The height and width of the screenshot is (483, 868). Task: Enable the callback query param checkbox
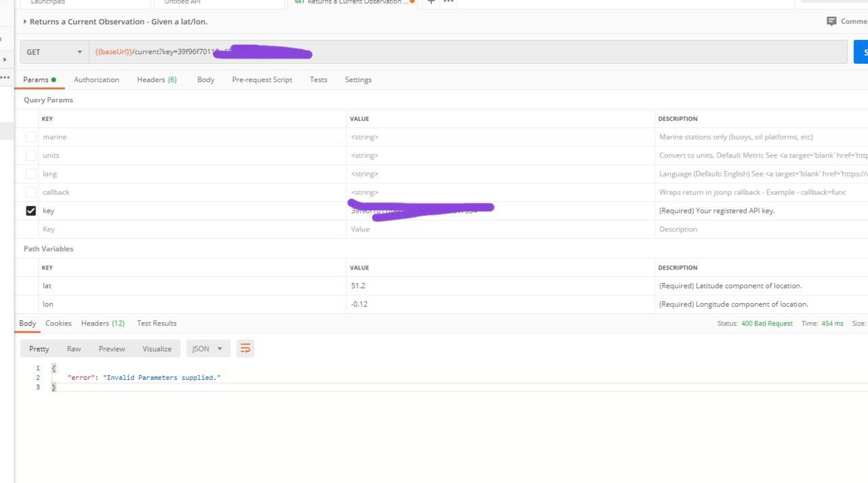[31, 192]
